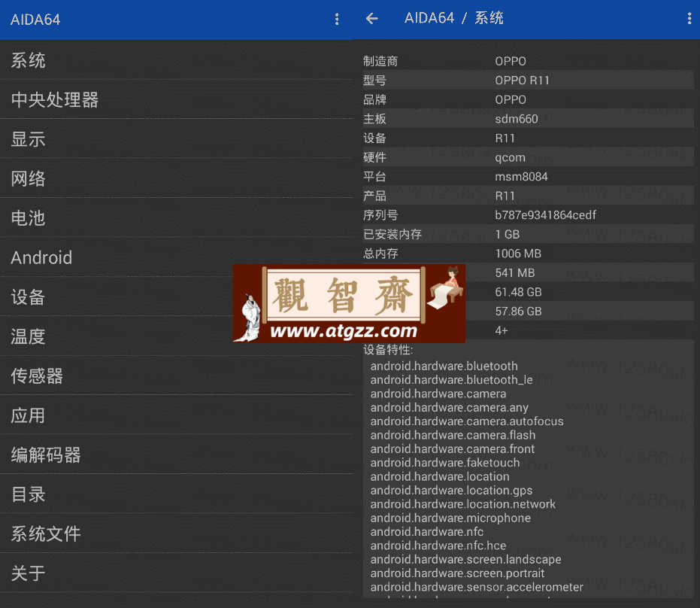Click android.hardware.location.gps line

(x=451, y=491)
